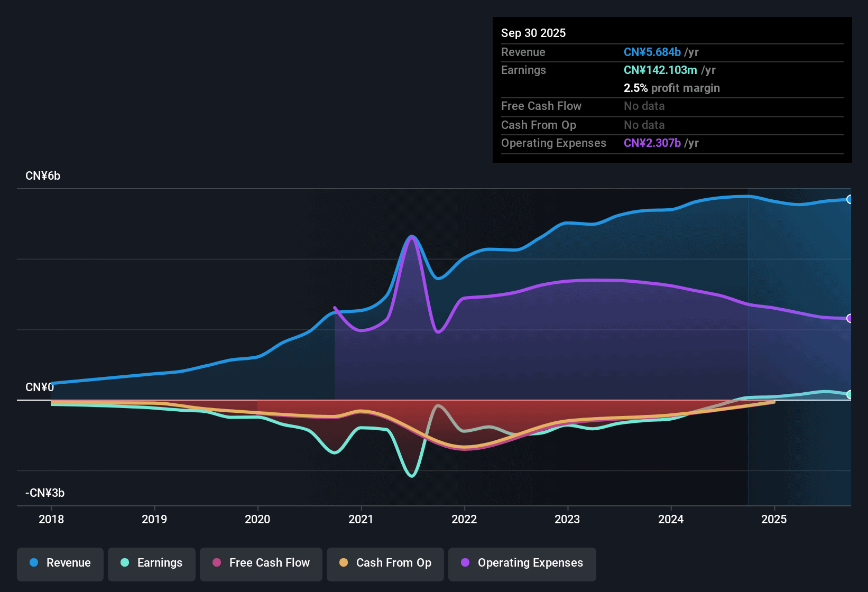Click the orange Cash From Op dot

(344, 563)
